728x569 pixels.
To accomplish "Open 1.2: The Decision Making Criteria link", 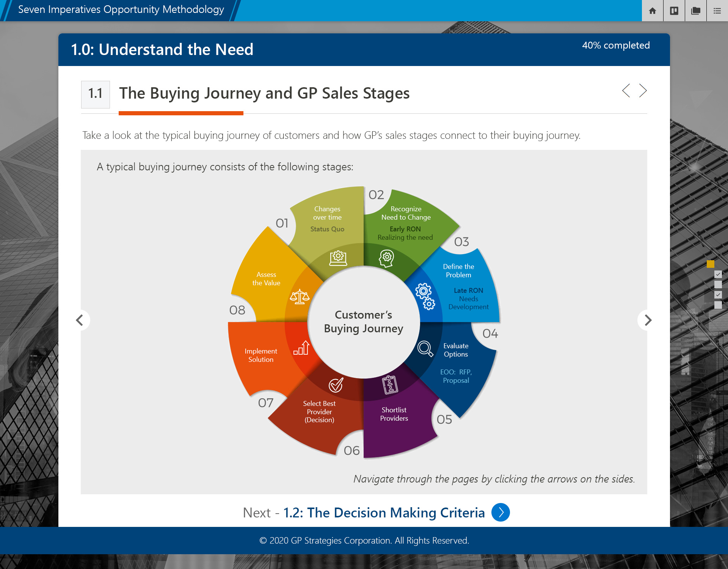I will point(384,512).
